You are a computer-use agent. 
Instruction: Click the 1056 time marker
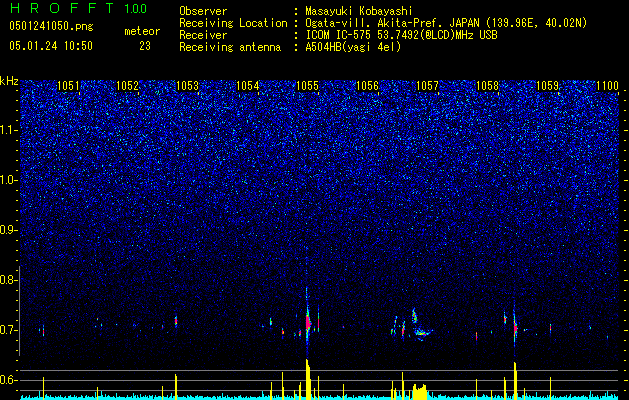[x=367, y=85]
